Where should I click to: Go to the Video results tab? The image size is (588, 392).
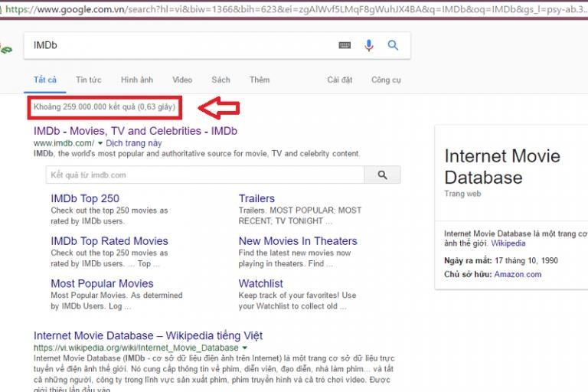point(182,80)
